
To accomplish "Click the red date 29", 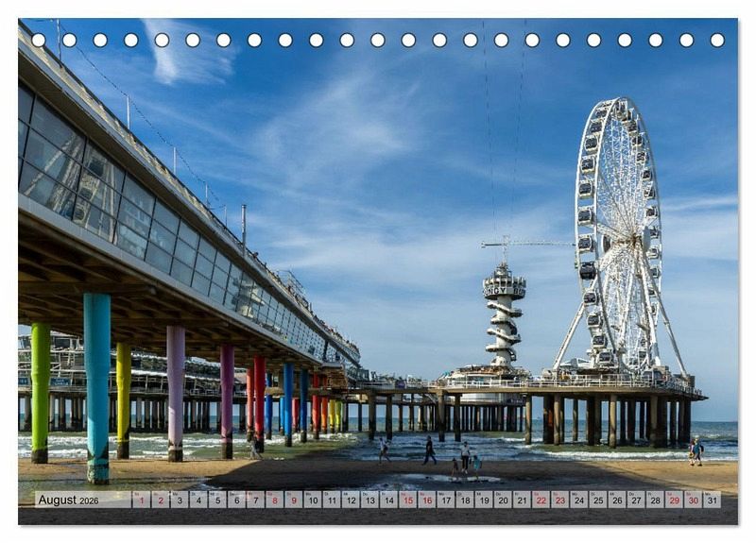I will [x=675, y=500].
